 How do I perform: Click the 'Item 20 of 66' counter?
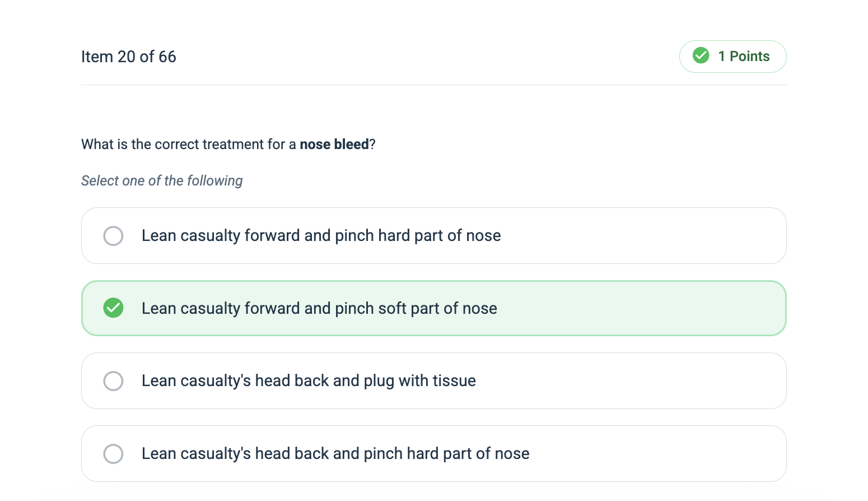(128, 57)
